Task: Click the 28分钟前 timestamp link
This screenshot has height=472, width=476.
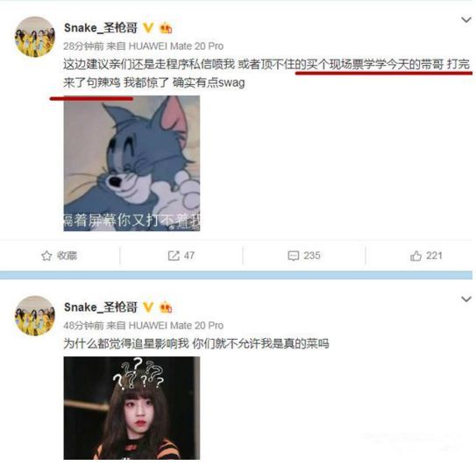Action: [x=83, y=46]
